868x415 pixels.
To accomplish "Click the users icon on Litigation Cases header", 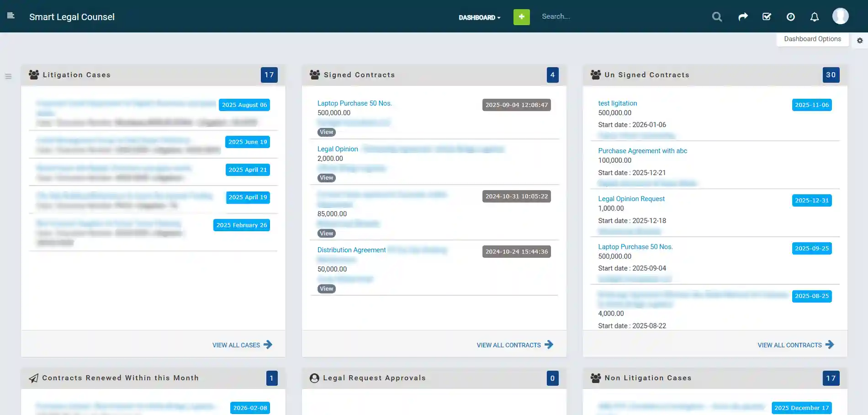I will coord(33,74).
